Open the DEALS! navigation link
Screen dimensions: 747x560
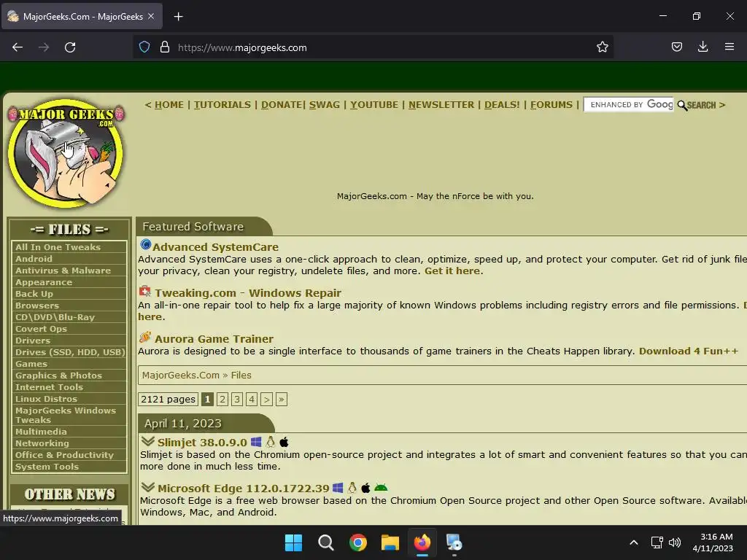tap(502, 105)
